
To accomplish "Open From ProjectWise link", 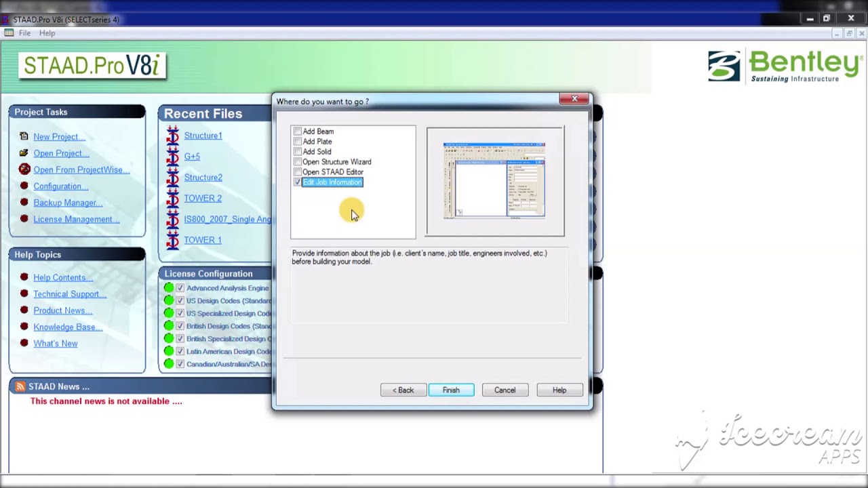I will pos(81,170).
